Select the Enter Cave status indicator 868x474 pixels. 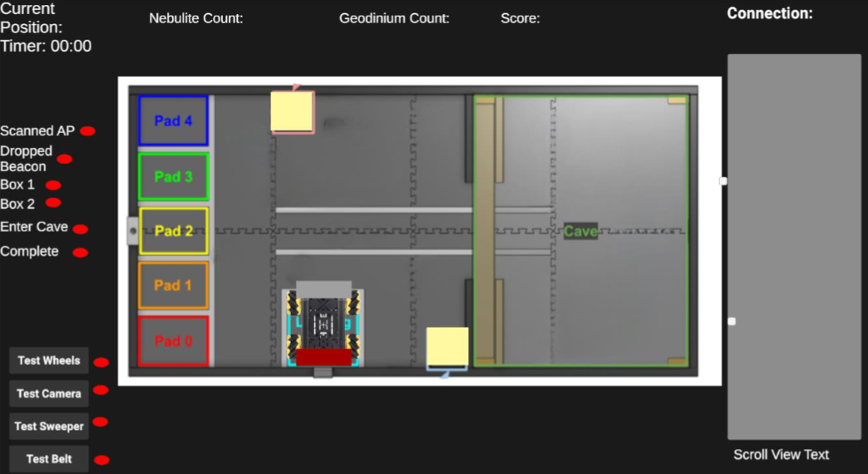click(x=81, y=228)
